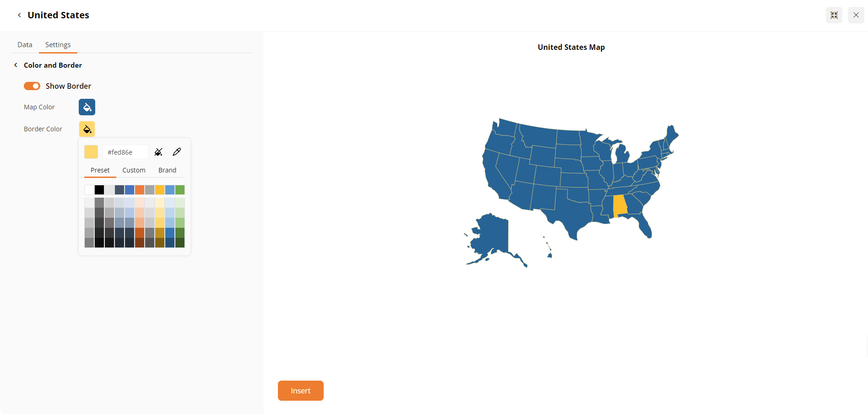The height and width of the screenshot is (414, 868).
Task: Click the hex color input showing #fed86e
Action: click(125, 151)
